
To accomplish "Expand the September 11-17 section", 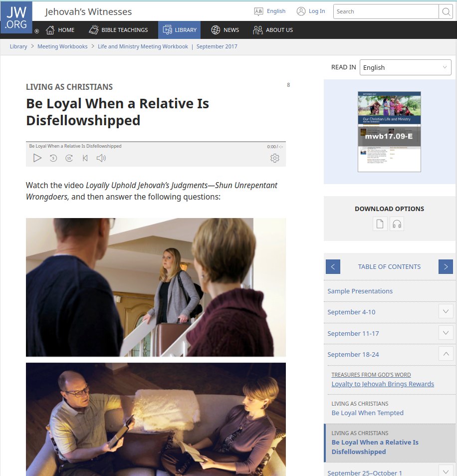I will click(446, 333).
